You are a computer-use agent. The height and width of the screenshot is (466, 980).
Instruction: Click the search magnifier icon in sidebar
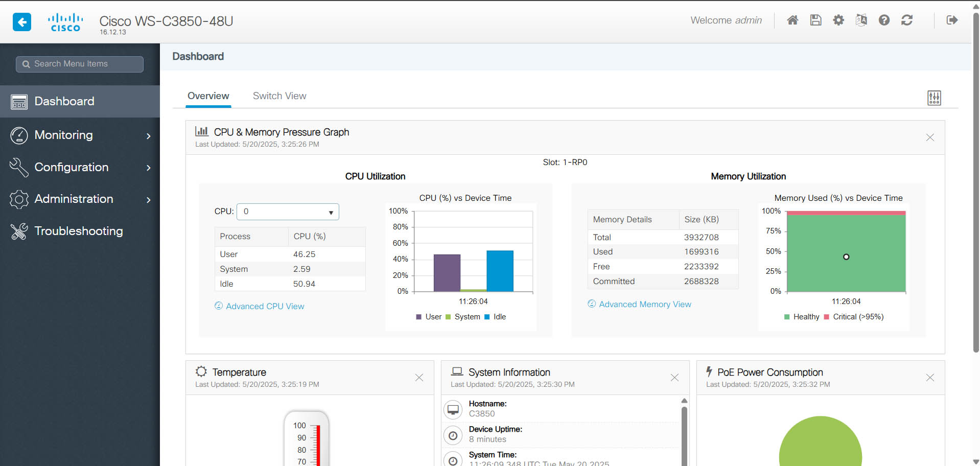tap(26, 64)
